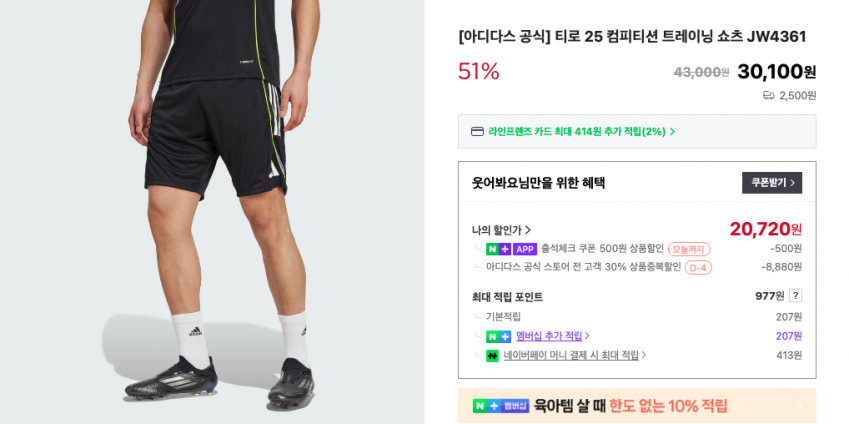Click the 최대 적립 포인트 label

pos(507,297)
